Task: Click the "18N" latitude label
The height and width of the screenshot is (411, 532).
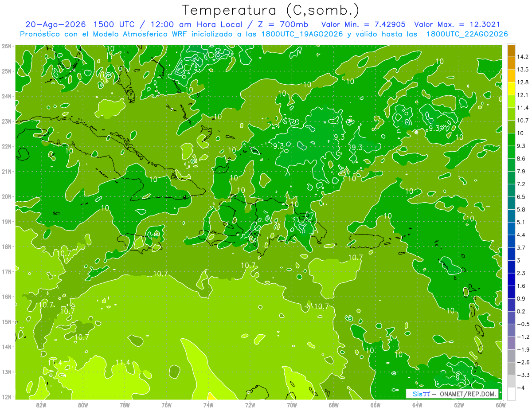Action: coord(7,247)
